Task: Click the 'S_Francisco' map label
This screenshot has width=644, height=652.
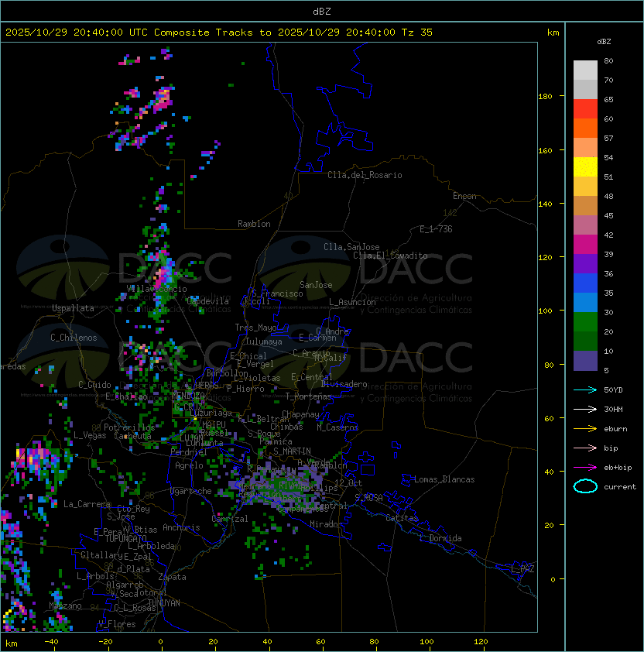Action: [x=277, y=293]
